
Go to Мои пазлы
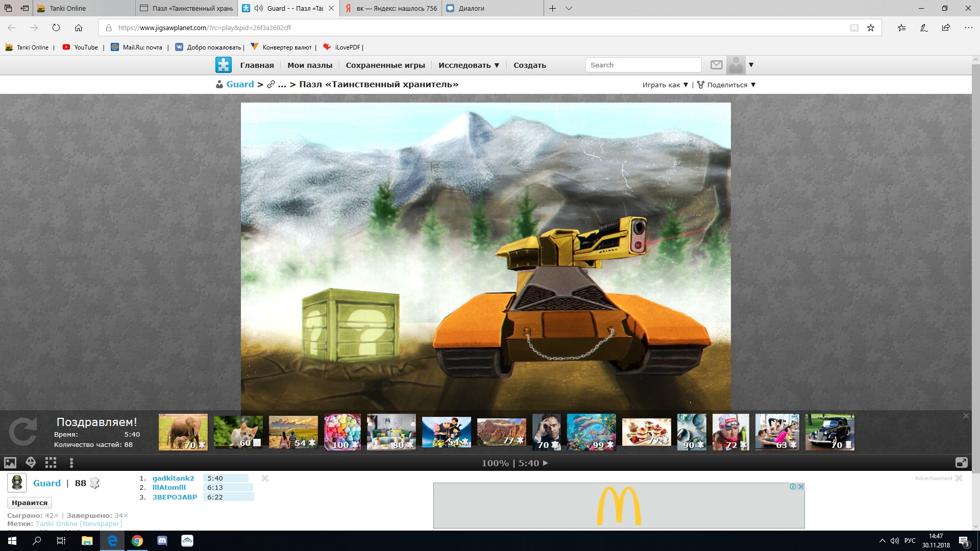(310, 65)
